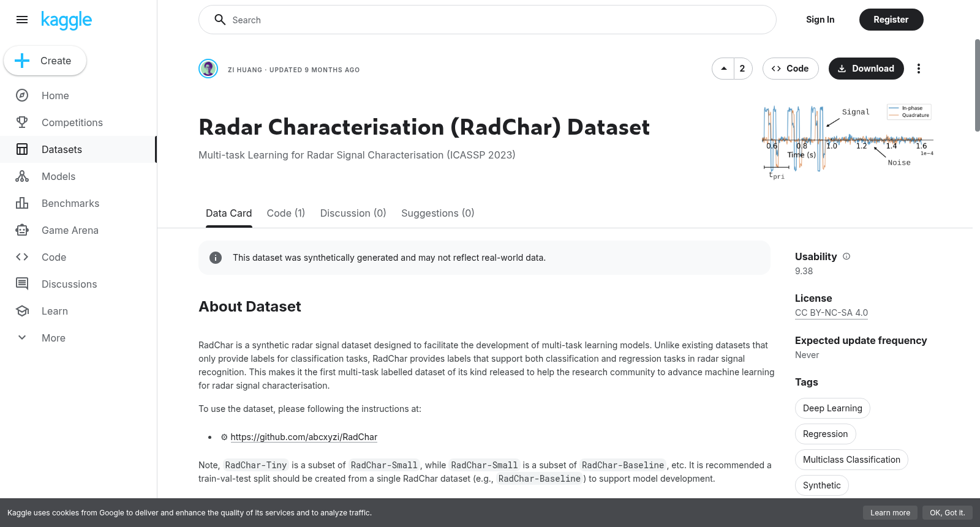Click the Usability info icon
The width and height of the screenshot is (980, 527).
[x=846, y=256]
